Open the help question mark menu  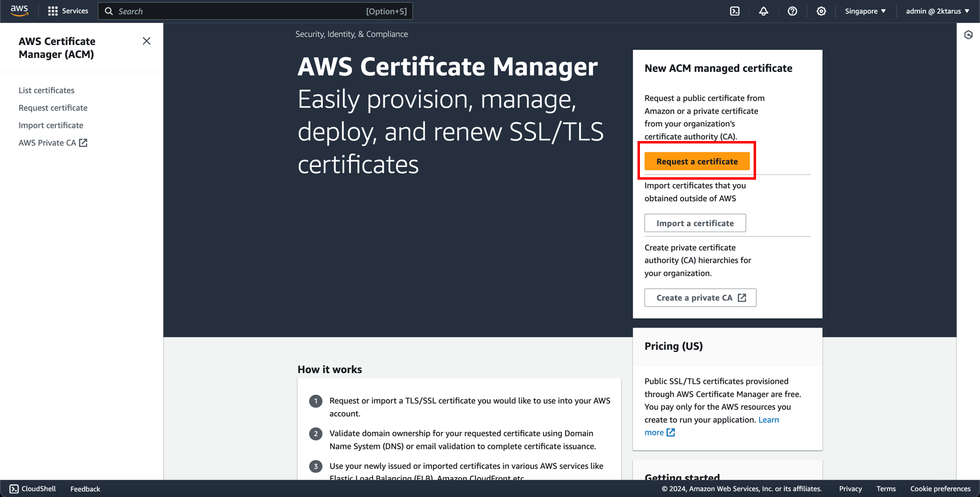click(792, 11)
